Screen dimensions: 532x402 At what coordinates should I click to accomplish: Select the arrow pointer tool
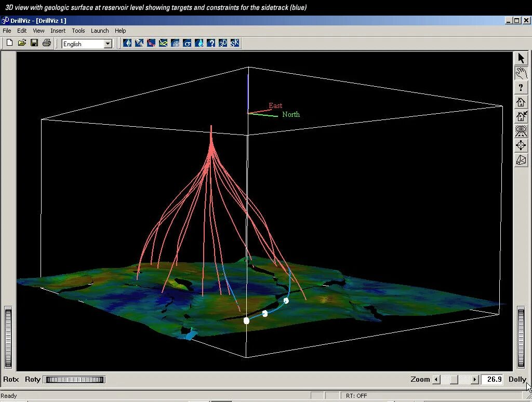pos(521,58)
